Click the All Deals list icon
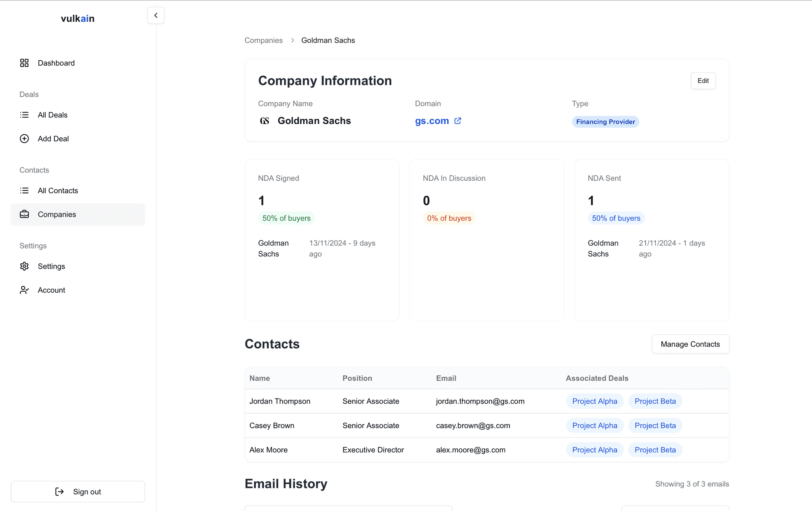 pos(24,115)
